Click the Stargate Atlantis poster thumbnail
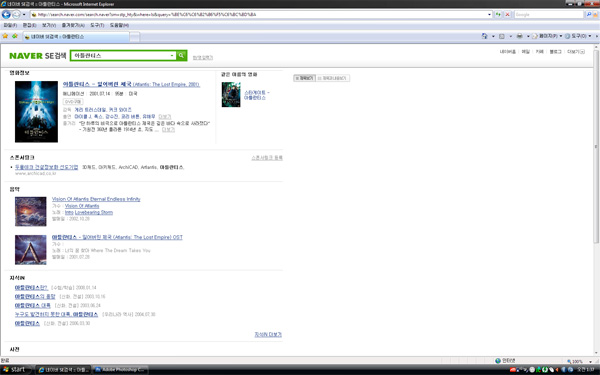The width and height of the screenshot is (600, 375). (231, 95)
